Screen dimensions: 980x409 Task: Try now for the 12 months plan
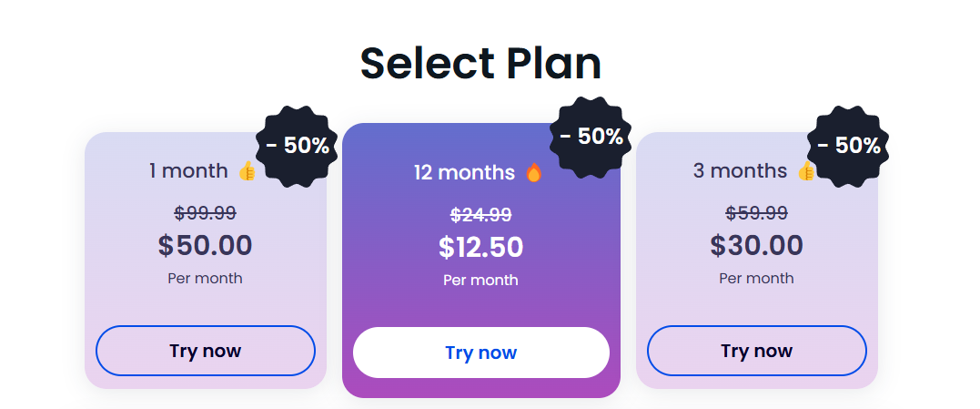click(481, 353)
